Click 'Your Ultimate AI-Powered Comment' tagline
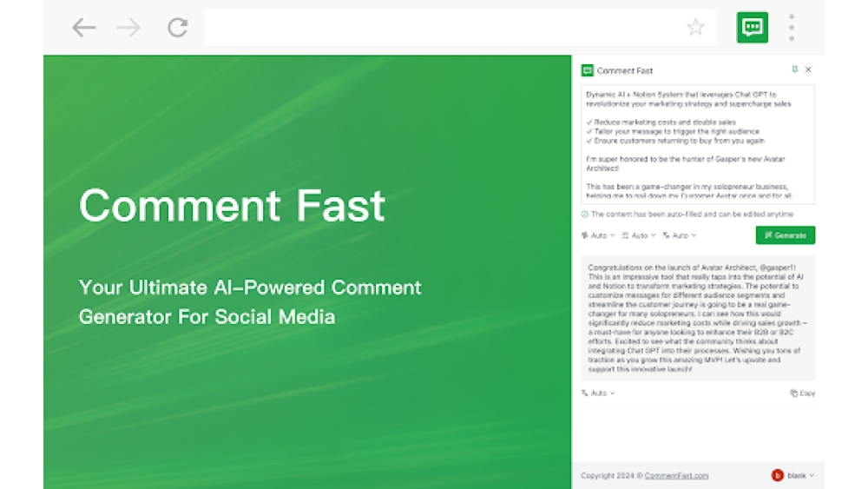Screen dimensions: 868x489 coord(250,287)
